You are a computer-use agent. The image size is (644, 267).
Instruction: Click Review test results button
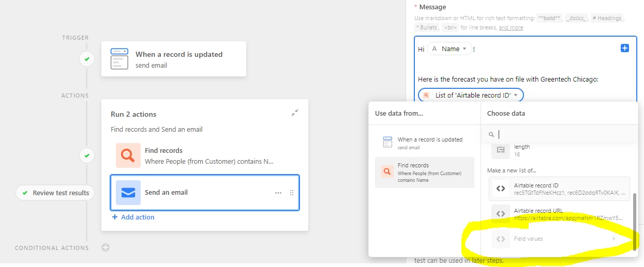click(55, 193)
